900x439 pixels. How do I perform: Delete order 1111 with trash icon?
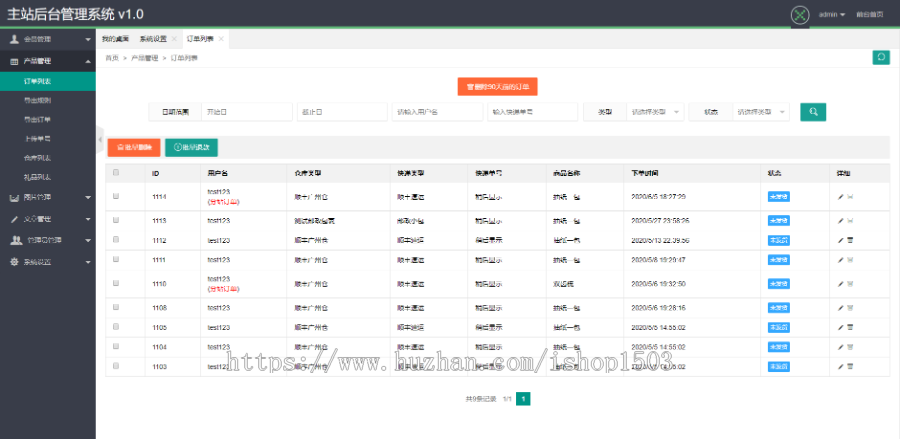tap(850, 260)
